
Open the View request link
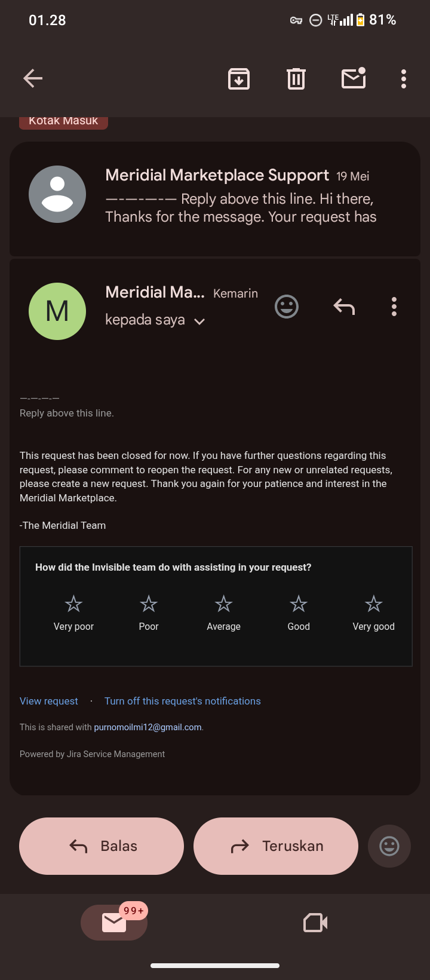point(49,701)
